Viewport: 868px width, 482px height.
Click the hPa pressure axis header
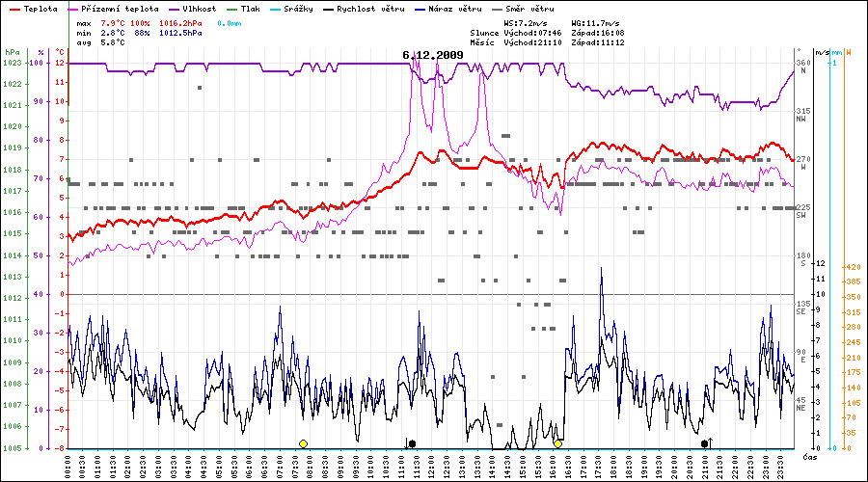(12, 51)
